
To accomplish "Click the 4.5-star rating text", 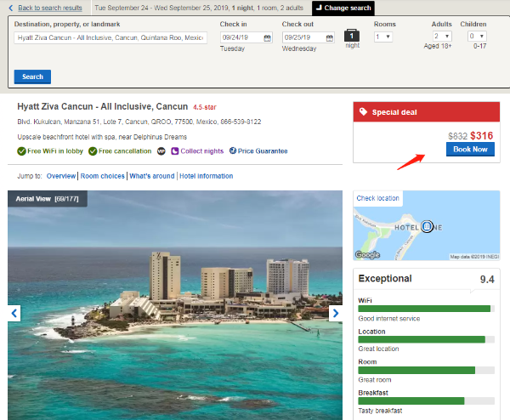I will tap(205, 107).
